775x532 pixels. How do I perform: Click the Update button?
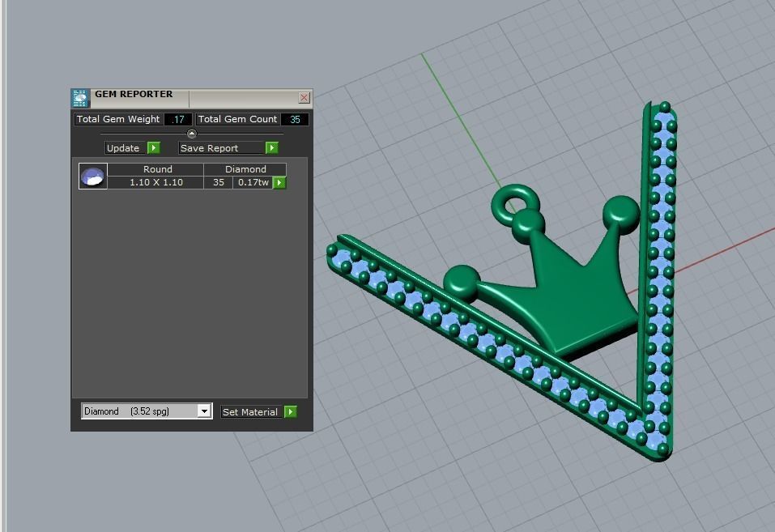click(126, 148)
